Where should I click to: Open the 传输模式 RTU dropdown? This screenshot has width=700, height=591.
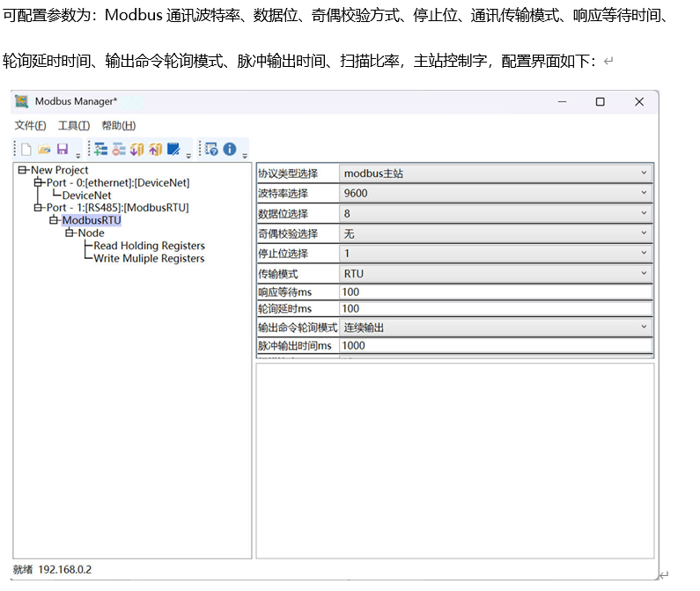tap(496, 273)
